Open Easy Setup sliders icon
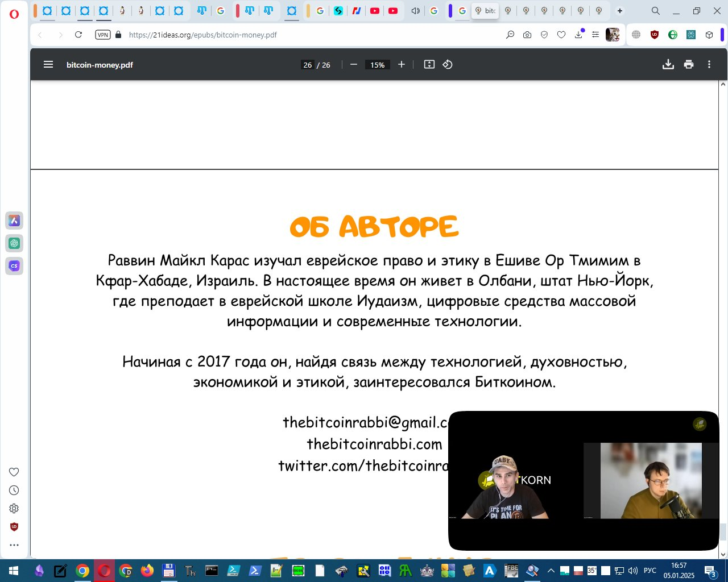 coord(595,35)
